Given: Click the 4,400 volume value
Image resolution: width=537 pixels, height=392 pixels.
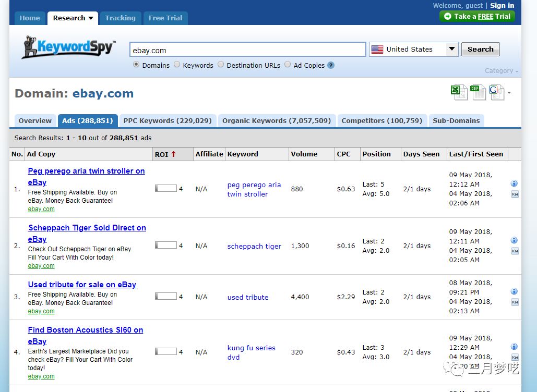Looking at the screenshot, I should coord(300,297).
